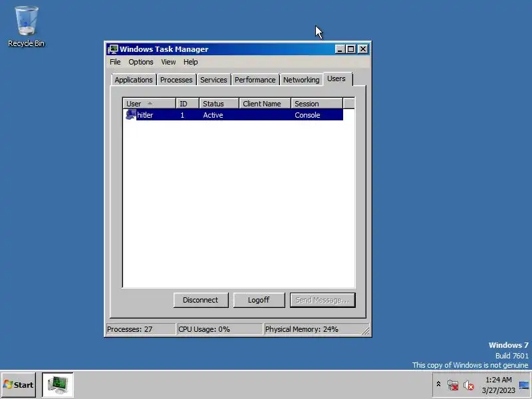
Task: Click the Logoff button
Action: coord(259,301)
